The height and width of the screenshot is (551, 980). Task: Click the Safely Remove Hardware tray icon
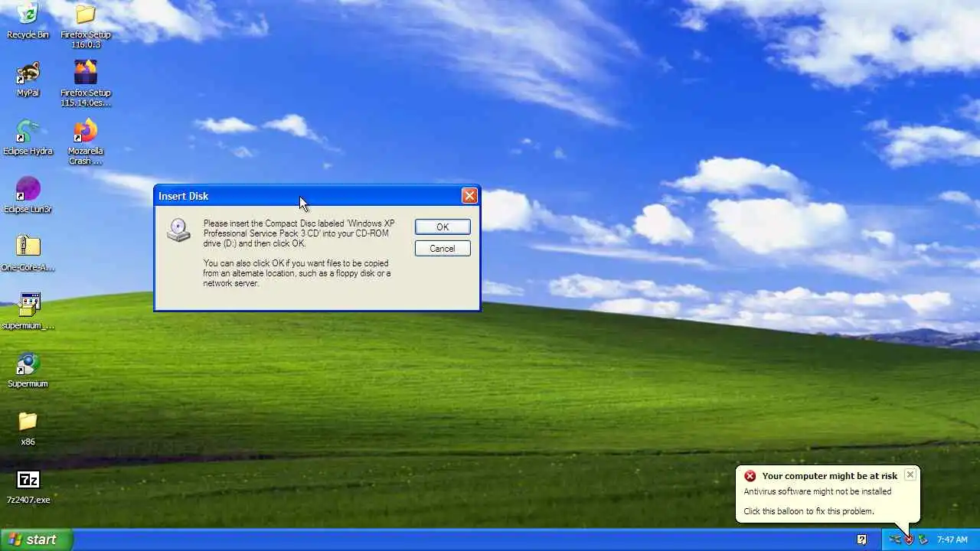923,540
